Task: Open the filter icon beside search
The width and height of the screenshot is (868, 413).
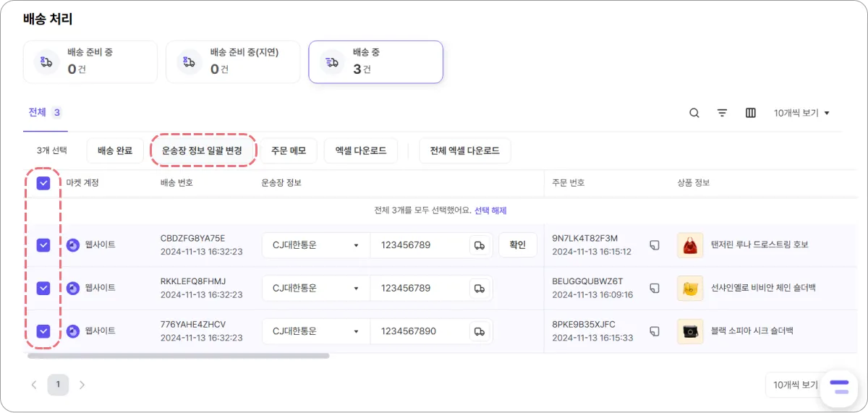Action: click(722, 113)
